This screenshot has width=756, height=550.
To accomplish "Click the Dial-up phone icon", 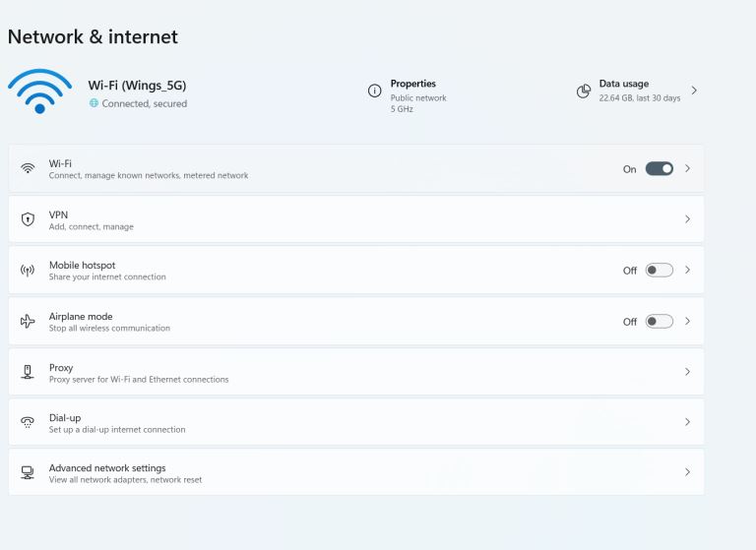I will coord(28,422).
